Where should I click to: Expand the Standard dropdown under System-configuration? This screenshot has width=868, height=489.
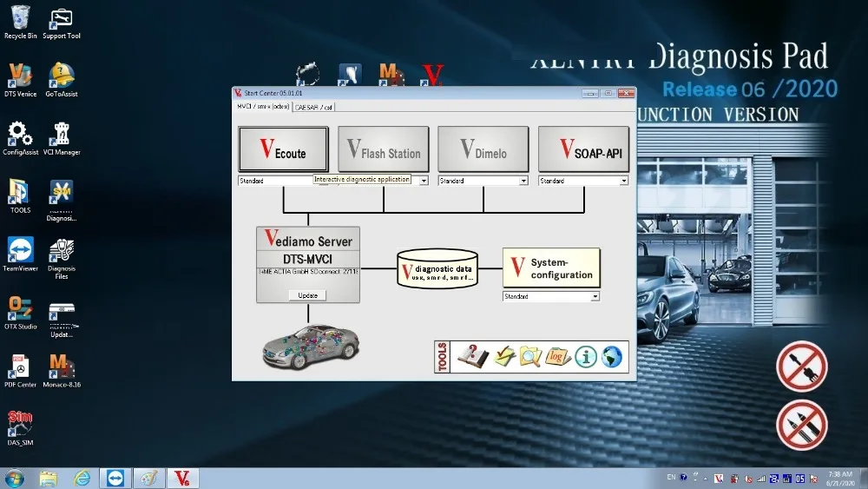pyautogui.click(x=551, y=296)
